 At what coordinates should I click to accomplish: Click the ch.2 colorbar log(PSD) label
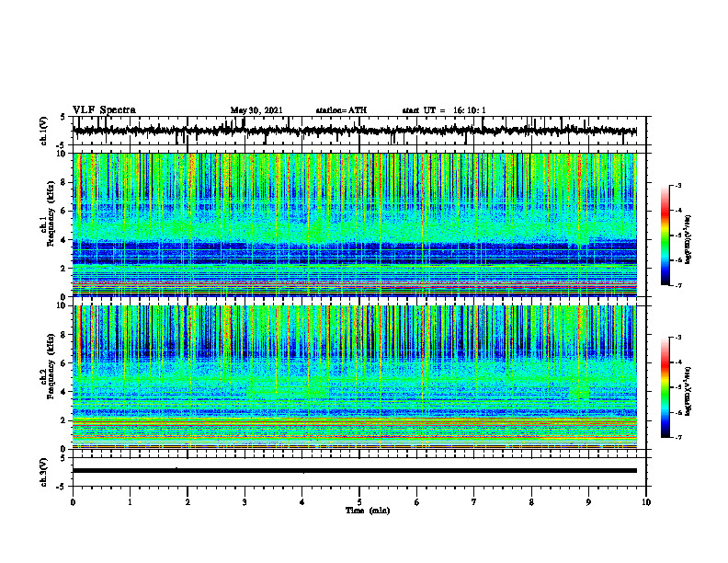[x=688, y=391]
